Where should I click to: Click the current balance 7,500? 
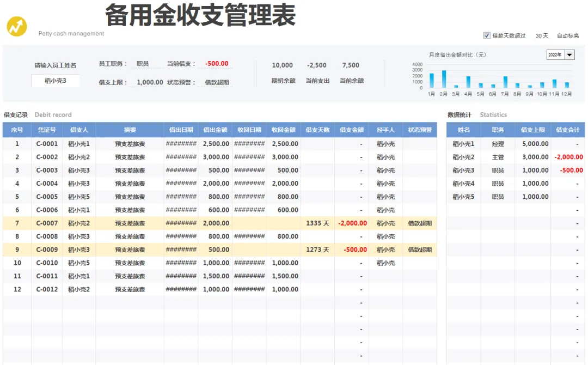click(x=351, y=65)
